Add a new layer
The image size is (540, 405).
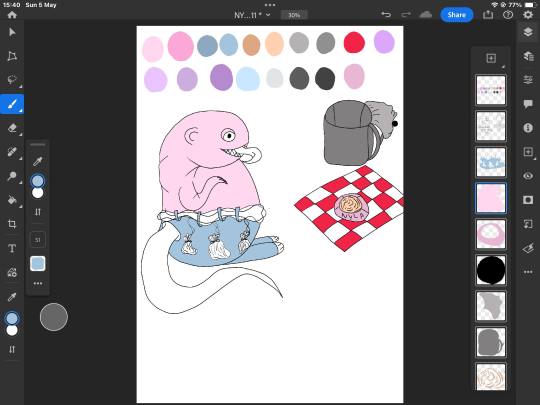[491, 58]
